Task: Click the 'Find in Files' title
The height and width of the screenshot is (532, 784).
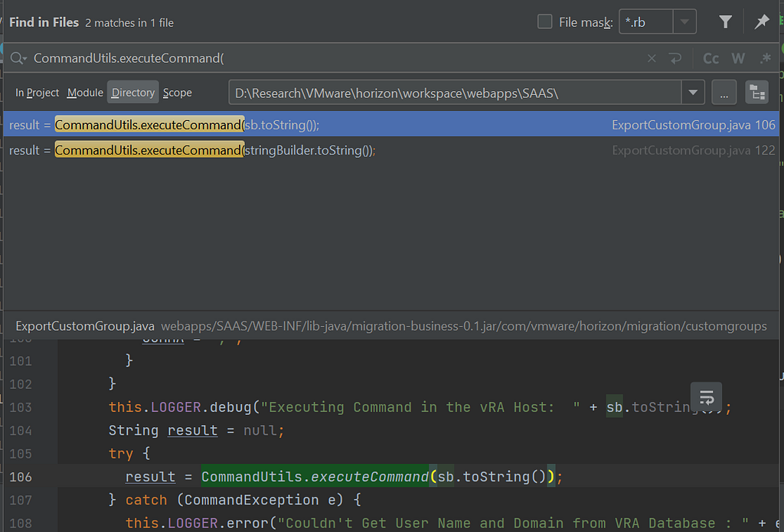Action: pos(44,22)
